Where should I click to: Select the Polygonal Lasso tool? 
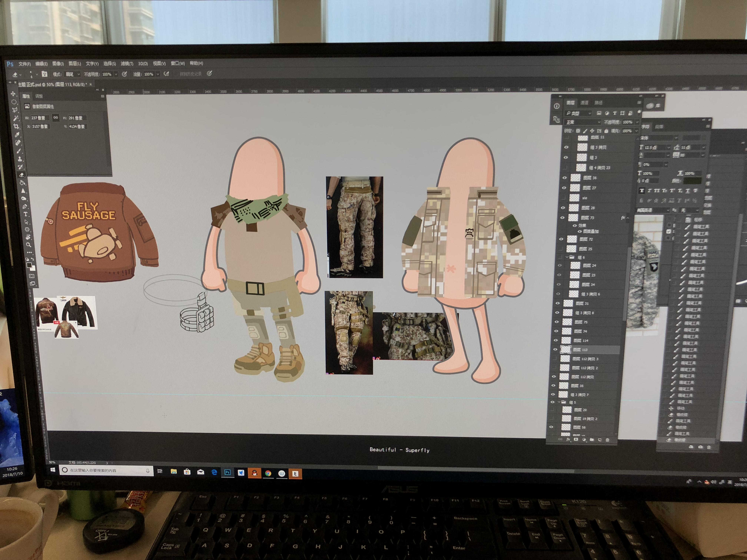[14, 110]
